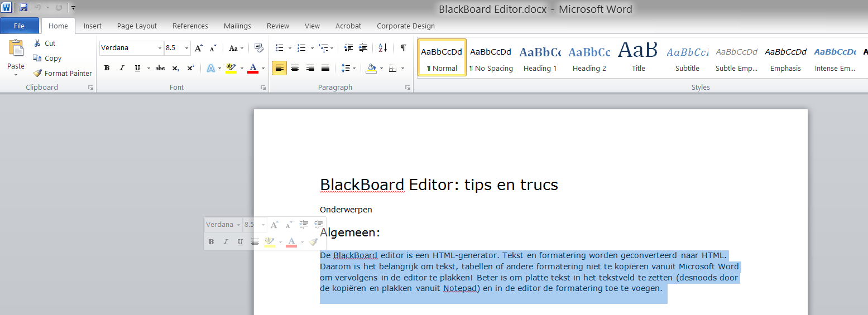The height and width of the screenshot is (315, 868).
Task: Clear formatting with the ribbon eraser icon
Action: pyautogui.click(x=259, y=48)
